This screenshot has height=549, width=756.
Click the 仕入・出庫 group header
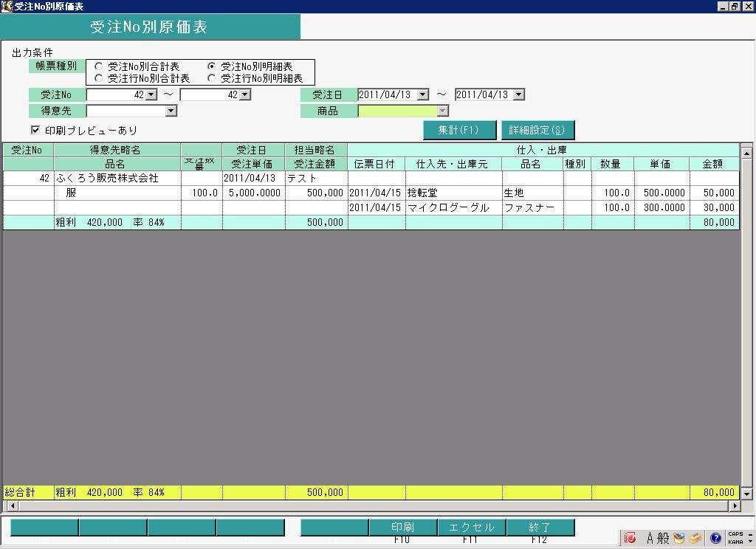pyautogui.click(x=543, y=150)
